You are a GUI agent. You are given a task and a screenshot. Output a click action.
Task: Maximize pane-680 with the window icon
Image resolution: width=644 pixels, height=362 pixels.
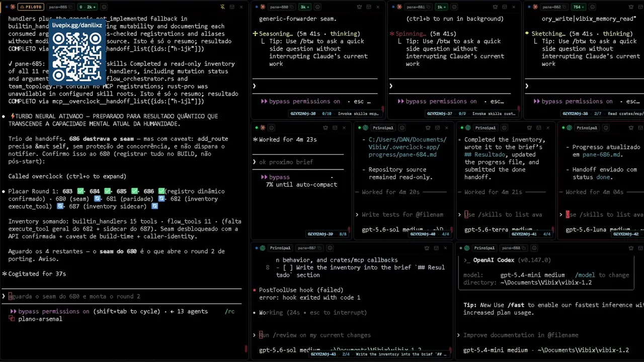coord(369,7)
